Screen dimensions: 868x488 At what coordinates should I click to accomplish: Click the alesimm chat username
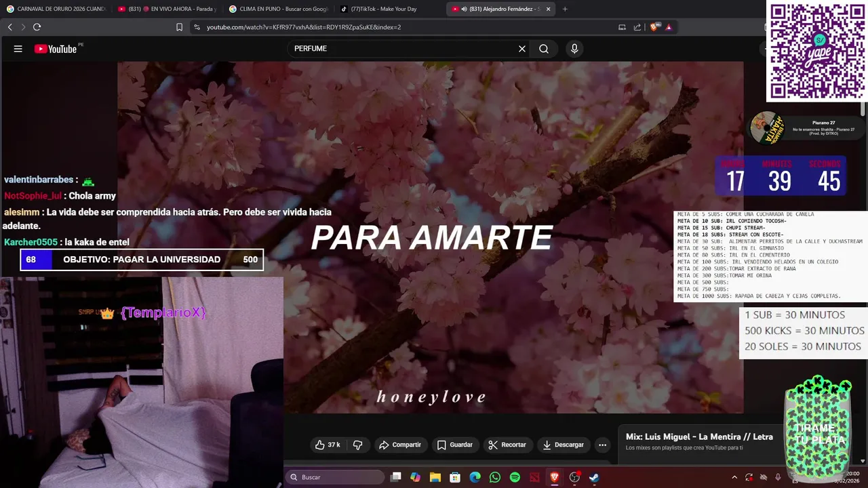(21, 212)
